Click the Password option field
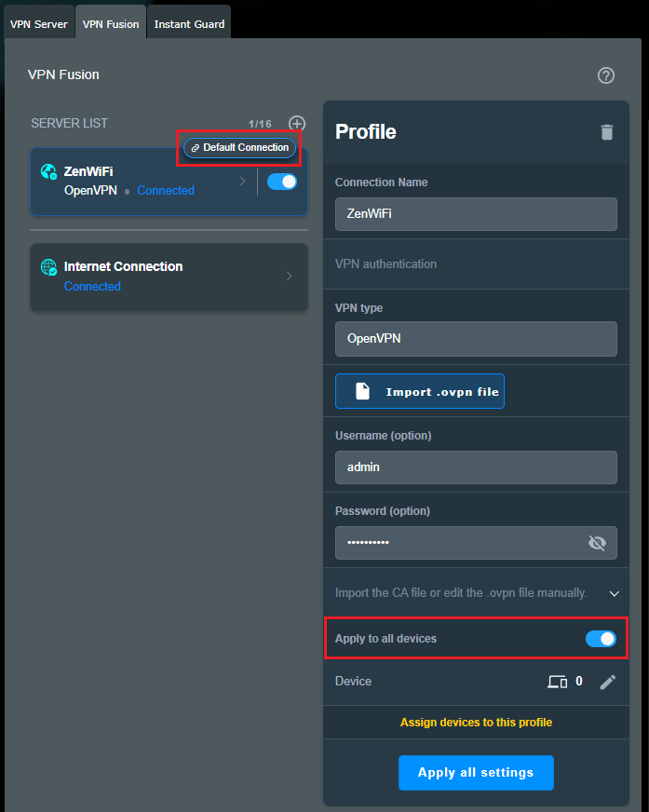Screen dimensions: 649x812 (476, 543)
